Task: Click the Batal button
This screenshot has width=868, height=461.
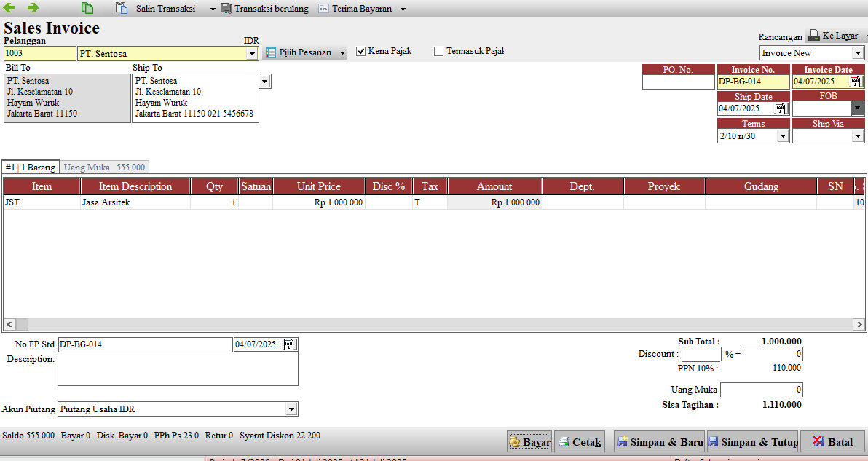Action: click(832, 441)
